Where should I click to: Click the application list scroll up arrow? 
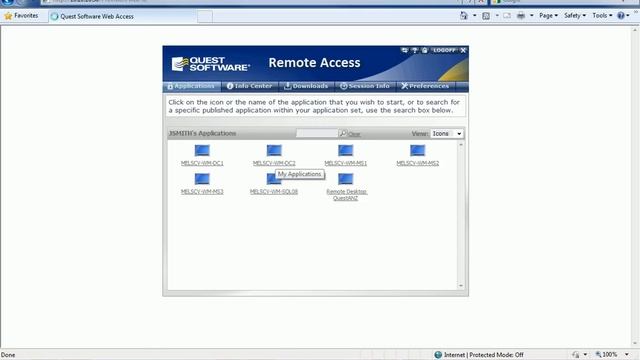(461, 145)
